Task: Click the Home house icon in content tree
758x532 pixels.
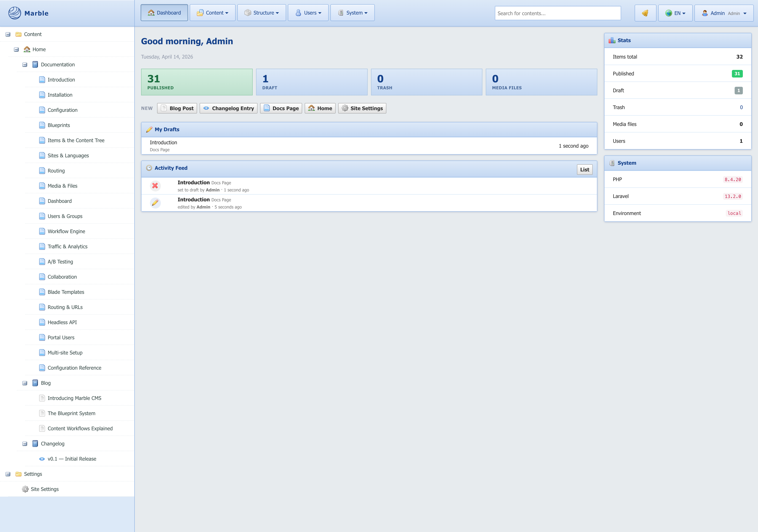Action: 27,49
